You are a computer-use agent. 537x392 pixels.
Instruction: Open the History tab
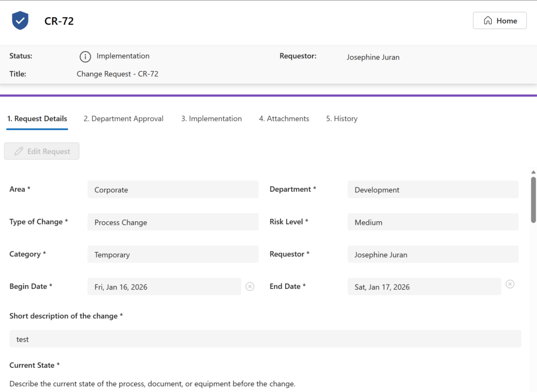(342, 119)
